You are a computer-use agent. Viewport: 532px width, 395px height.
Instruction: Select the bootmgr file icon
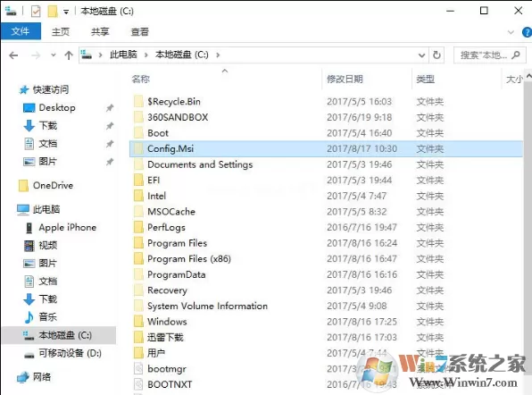click(138, 369)
